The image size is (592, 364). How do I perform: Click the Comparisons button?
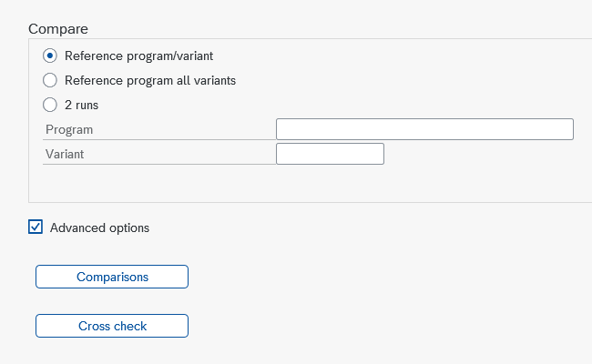[112, 277]
